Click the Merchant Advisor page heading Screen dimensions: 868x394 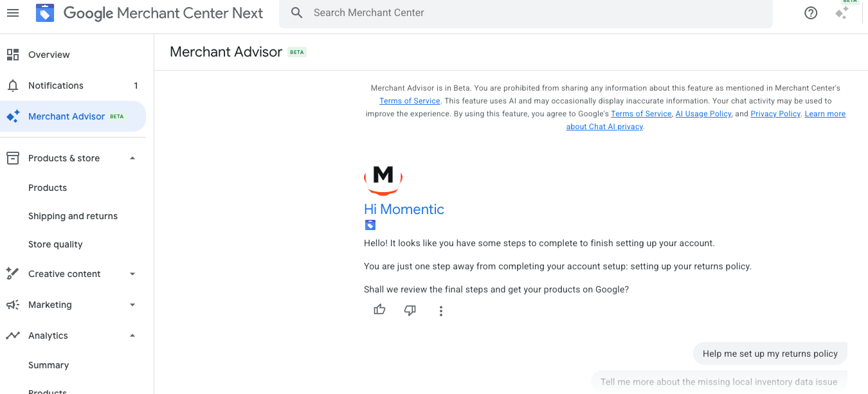[x=226, y=52]
